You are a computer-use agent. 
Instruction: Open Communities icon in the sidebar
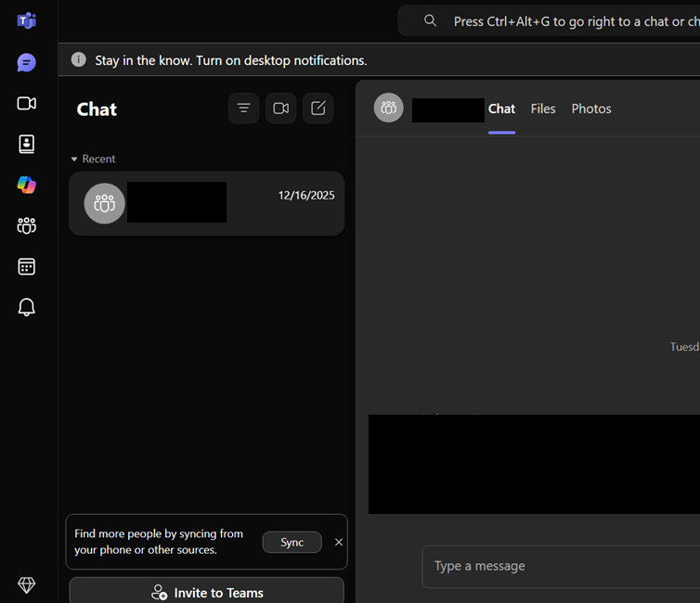26,225
